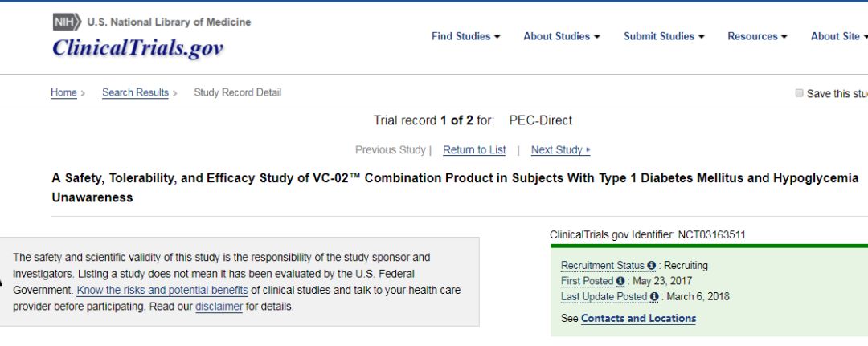The height and width of the screenshot is (346, 868).
Task: Open the Contacts and Locations link
Action: (x=638, y=319)
